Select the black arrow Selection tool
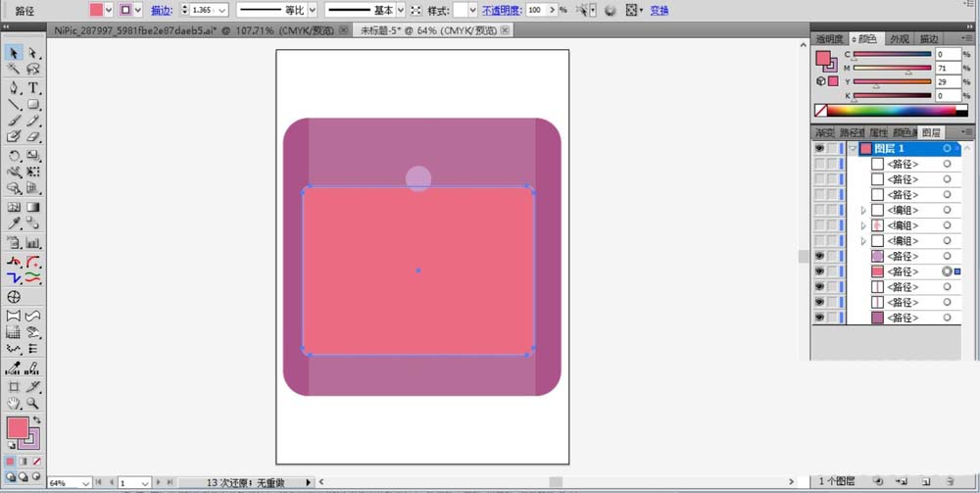Image resolution: width=980 pixels, height=493 pixels. [14, 52]
